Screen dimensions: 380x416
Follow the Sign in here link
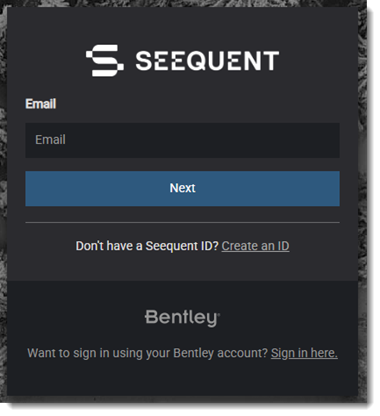pyautogui.click(x=304, y=353)
